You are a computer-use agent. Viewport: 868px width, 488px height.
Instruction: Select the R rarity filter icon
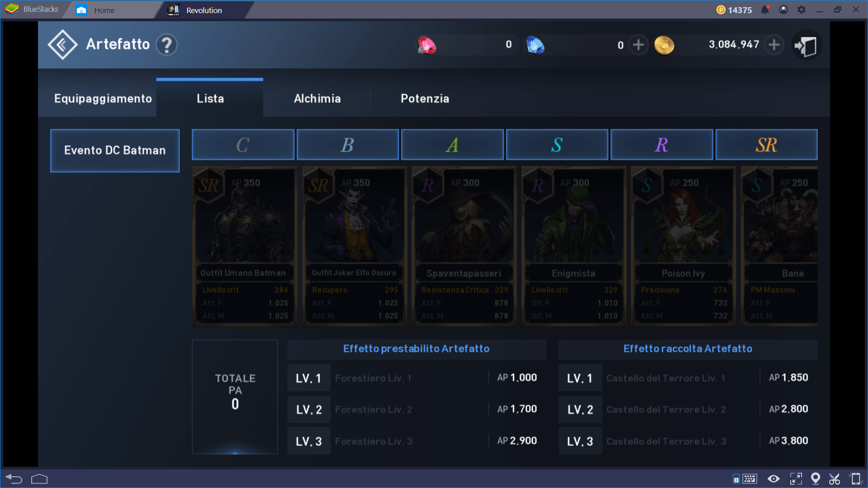[662, 145]
